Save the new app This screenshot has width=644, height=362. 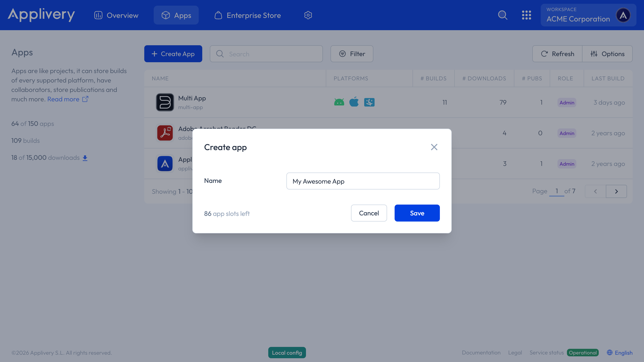coord(417,213)
